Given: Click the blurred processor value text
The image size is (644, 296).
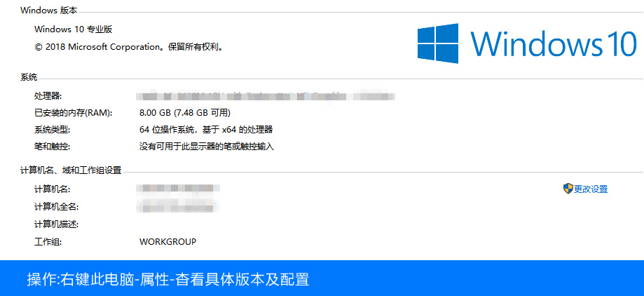Looking at the screenshot, I should [266, 95].
